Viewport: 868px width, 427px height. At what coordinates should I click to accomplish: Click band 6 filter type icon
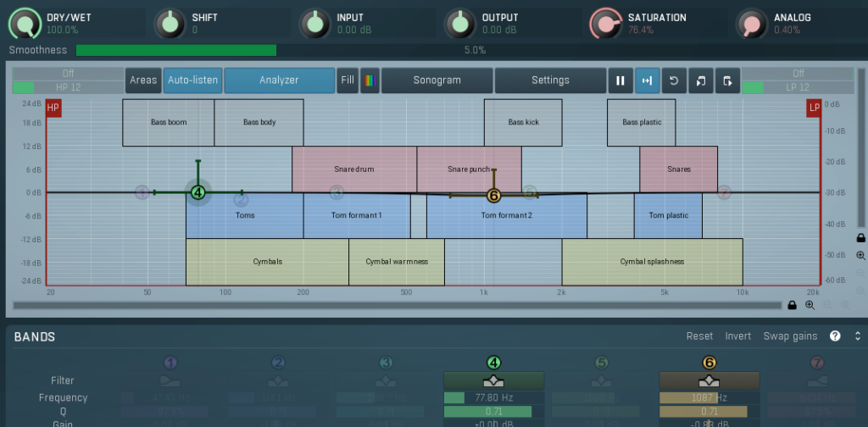click(709, 380)
